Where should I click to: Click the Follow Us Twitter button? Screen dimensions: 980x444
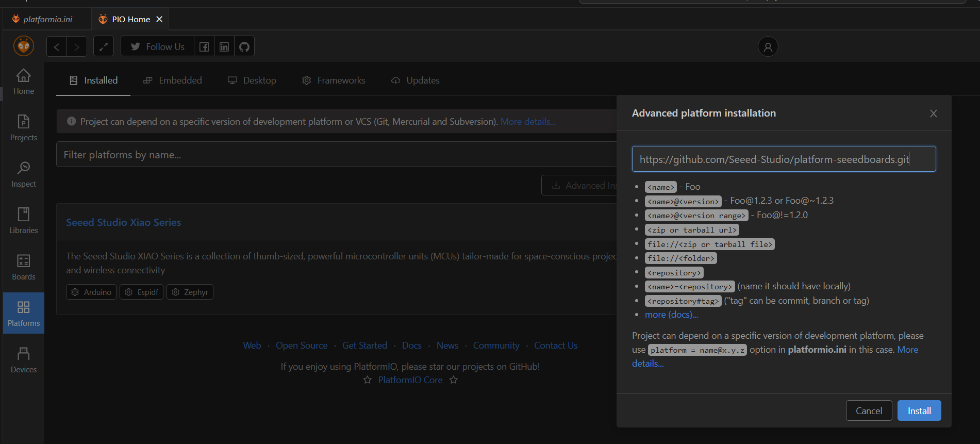click(x=157, y=47)
